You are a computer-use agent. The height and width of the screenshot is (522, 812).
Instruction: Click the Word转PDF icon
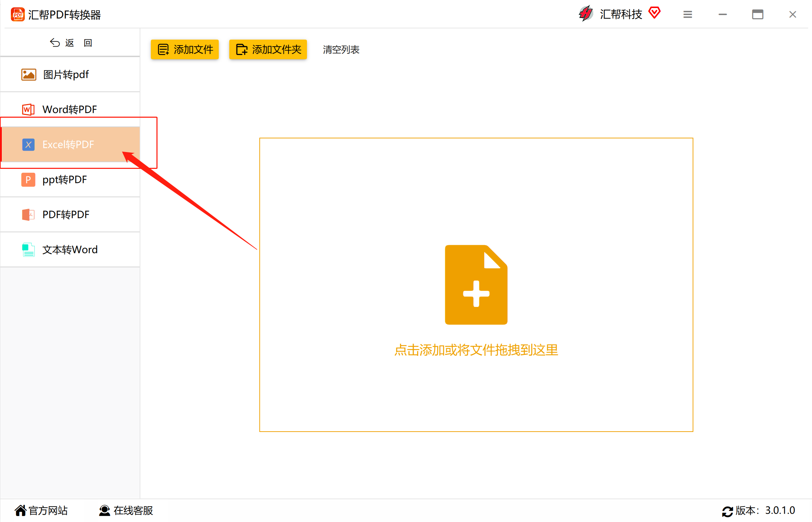(28, 109)
